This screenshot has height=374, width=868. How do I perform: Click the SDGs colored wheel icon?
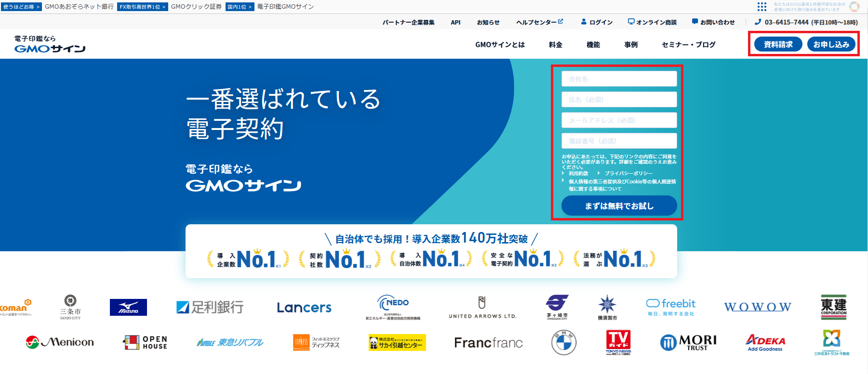(x=854, y=7)
